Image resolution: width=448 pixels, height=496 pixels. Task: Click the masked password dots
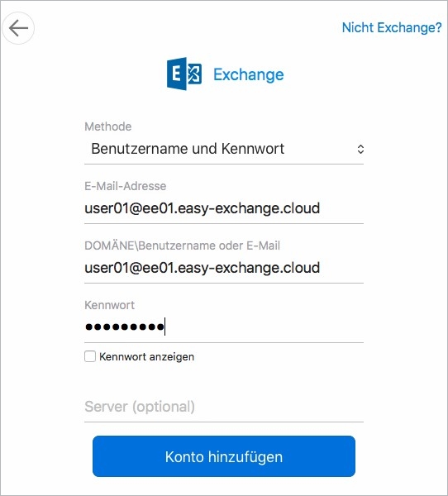pyautogui.click(x=125, y=327)
